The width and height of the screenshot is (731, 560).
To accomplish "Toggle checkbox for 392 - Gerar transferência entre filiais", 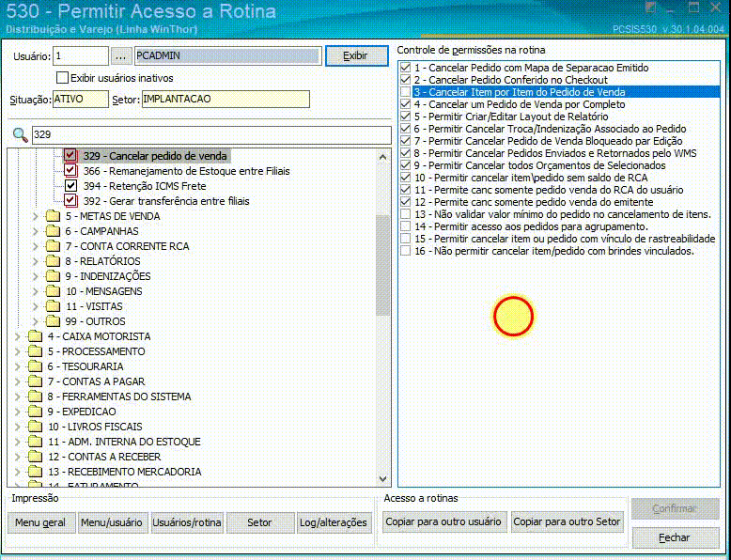I will point(70,200).
